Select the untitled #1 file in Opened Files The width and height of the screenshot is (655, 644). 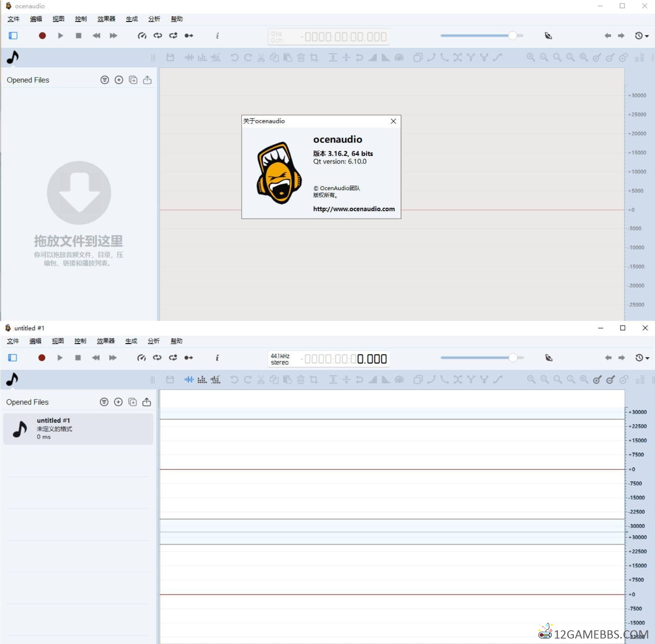tap(78, 428)
